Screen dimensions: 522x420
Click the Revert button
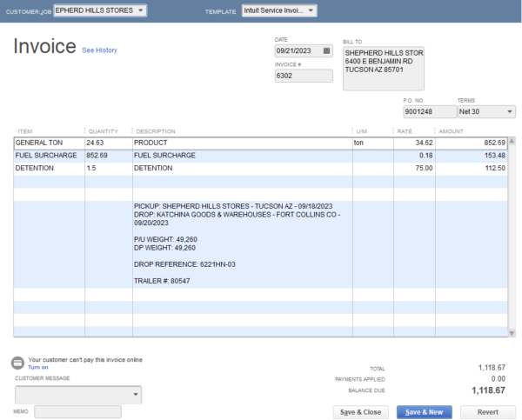pos(487,411)
